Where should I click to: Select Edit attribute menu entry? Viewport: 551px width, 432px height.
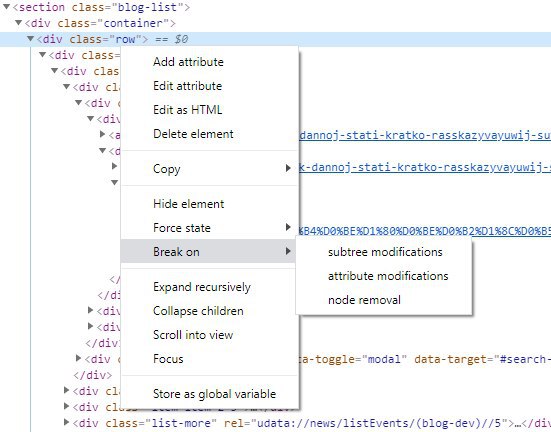point(209,86)
